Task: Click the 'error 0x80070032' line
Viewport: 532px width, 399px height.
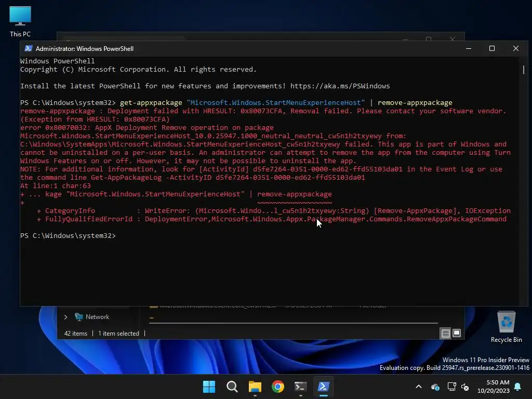Action: pos(147,128)
